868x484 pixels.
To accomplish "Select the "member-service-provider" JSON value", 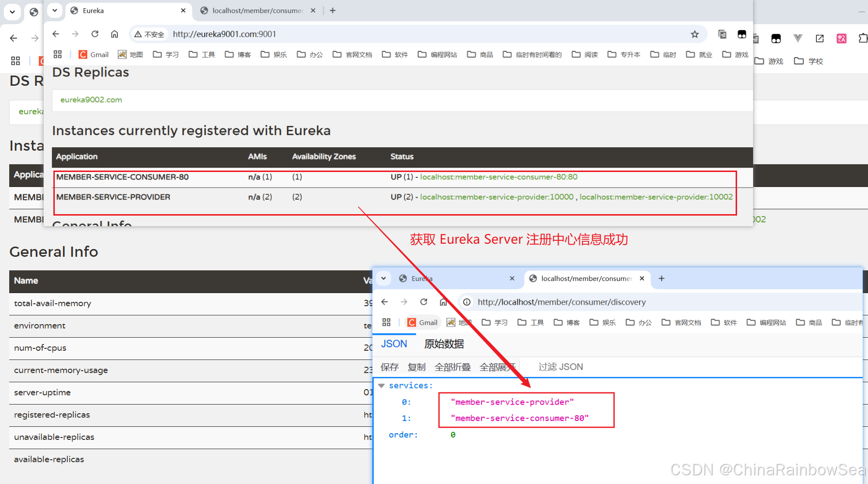I will pyautogui.click(x=512, y=402).
